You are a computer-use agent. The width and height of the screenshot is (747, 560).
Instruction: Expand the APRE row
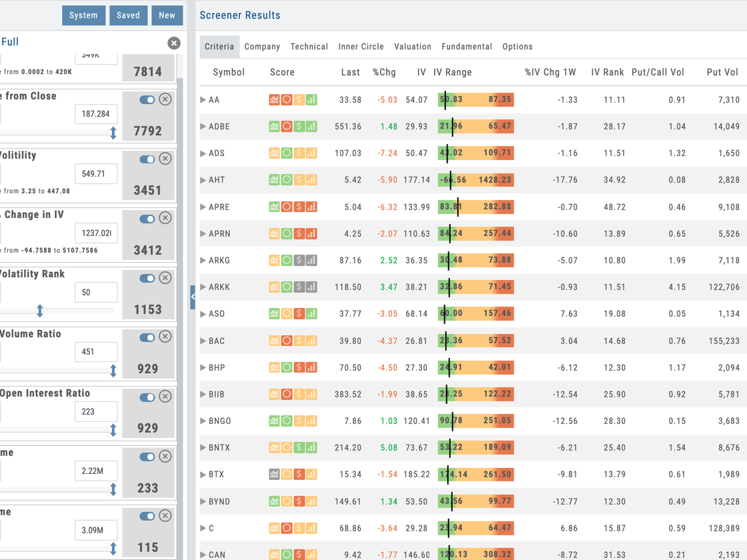point(203,207)
